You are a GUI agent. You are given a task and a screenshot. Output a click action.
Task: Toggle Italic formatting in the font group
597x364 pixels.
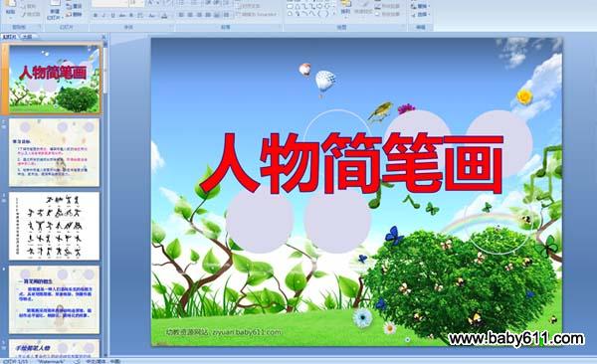pyautogui.click(x=104, y=15)
